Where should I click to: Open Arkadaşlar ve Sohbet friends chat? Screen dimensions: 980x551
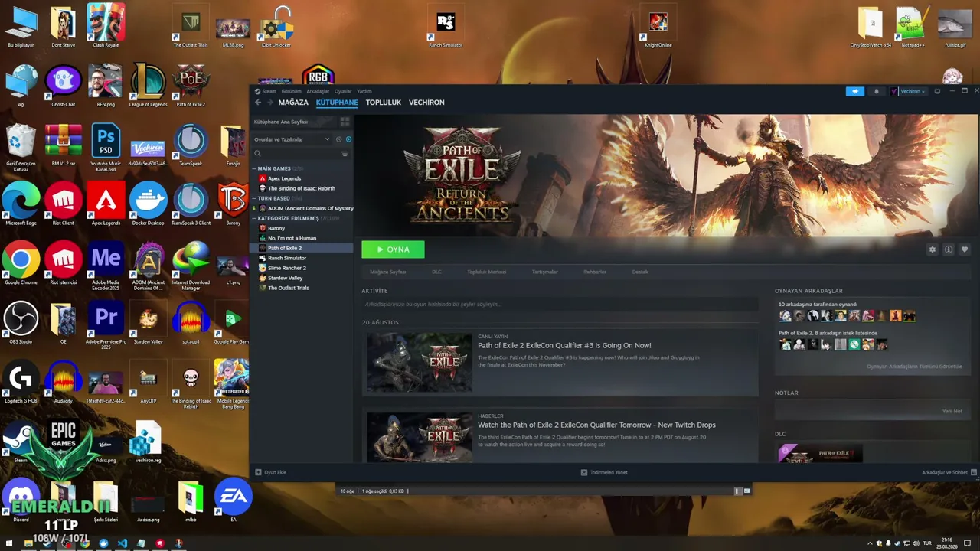pyautogui.click(x=949, y=472)
